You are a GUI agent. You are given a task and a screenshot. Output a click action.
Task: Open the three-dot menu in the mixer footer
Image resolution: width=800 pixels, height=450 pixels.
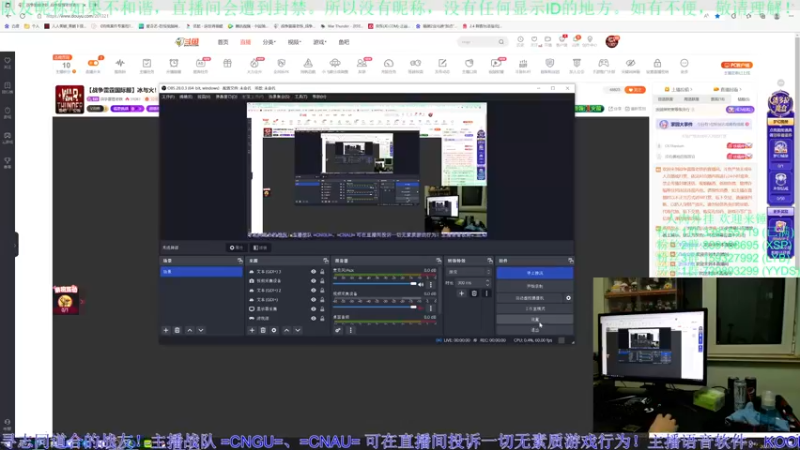click(x=351, y=331)
